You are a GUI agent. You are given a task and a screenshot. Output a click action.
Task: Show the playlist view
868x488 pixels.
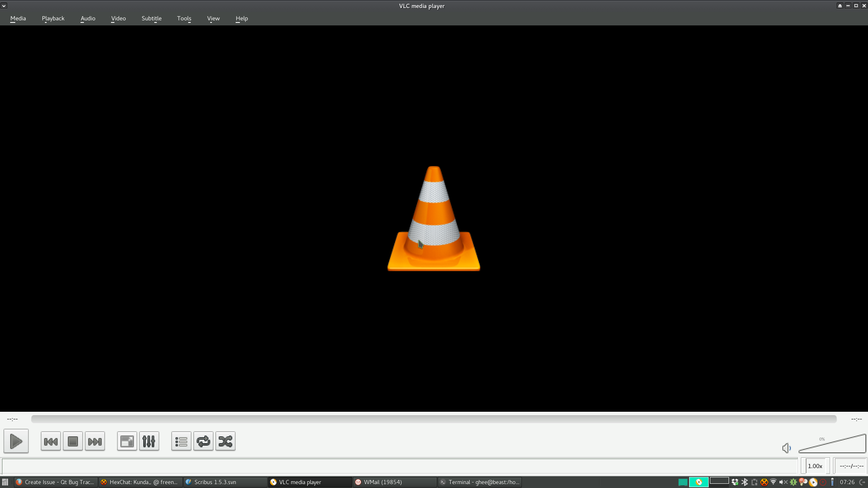pyautogui.click(x=181, y=441)
